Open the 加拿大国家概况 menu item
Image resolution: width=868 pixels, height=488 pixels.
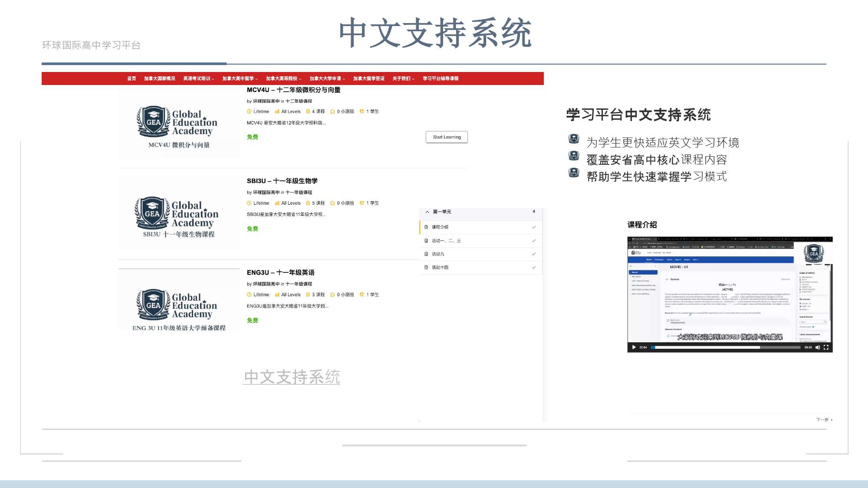point(160,79)
